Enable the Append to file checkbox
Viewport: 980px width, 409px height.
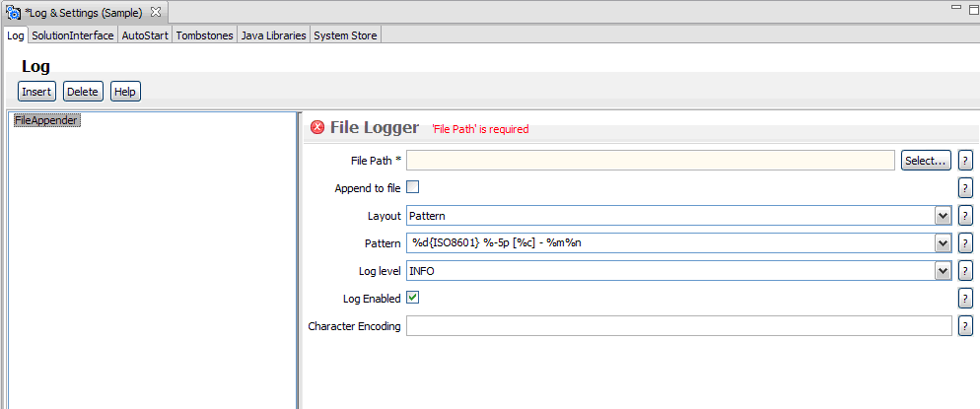click(x=413, y=187)
